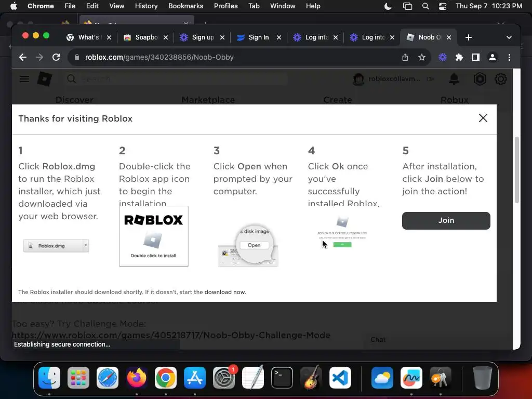Open the Robux hexagon icon
532x399 pixels.
tap(480, 79)
